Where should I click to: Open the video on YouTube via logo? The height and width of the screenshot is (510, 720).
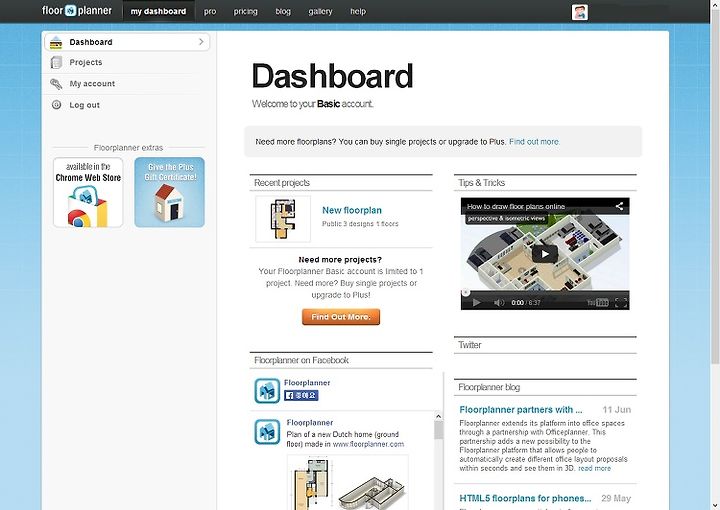pyautogui.click(x=597, y=303)
